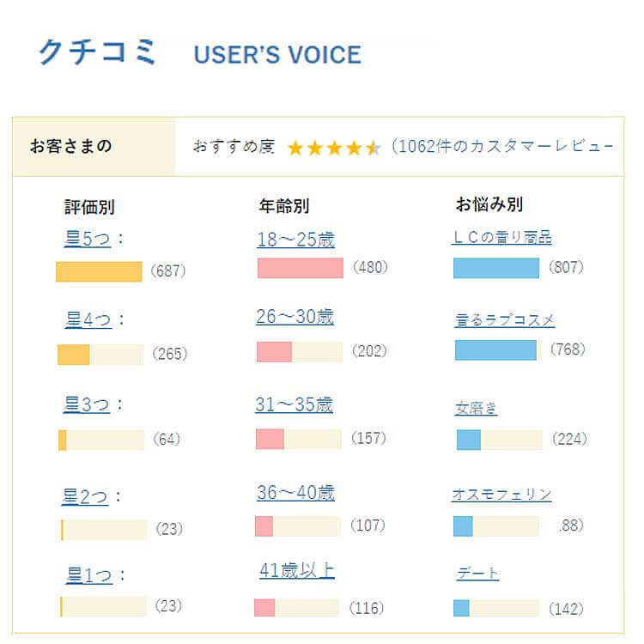The image size is (644, 644).
Task: Open the 星1つ reviews link
Action: coord(89,574)
